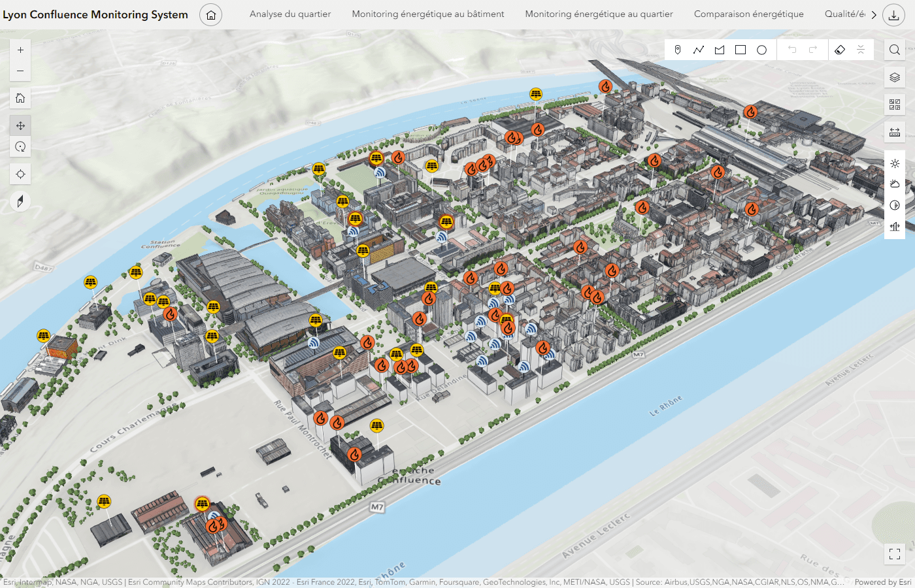915x588 pixels.
Task: Toggle the daylight sun tool
Action: pos(895,163)
